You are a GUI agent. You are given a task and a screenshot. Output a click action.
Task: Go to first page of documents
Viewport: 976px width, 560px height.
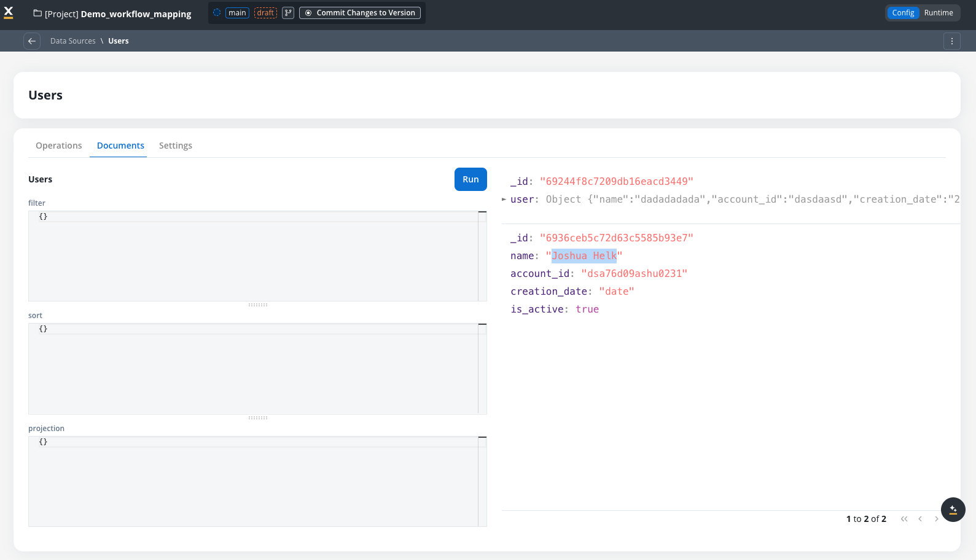[904, 519]
